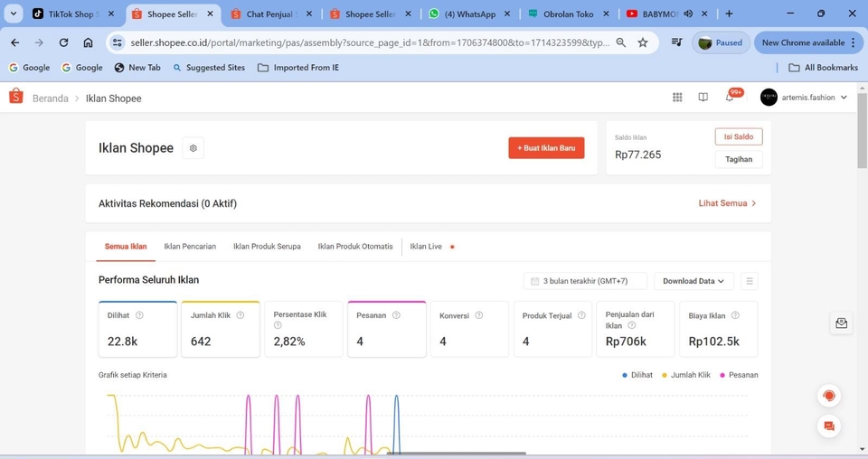Click the help icon next to Konversi
Image resolution: width=868 pixels, height=459 pixels.
(x=479, y=315)
